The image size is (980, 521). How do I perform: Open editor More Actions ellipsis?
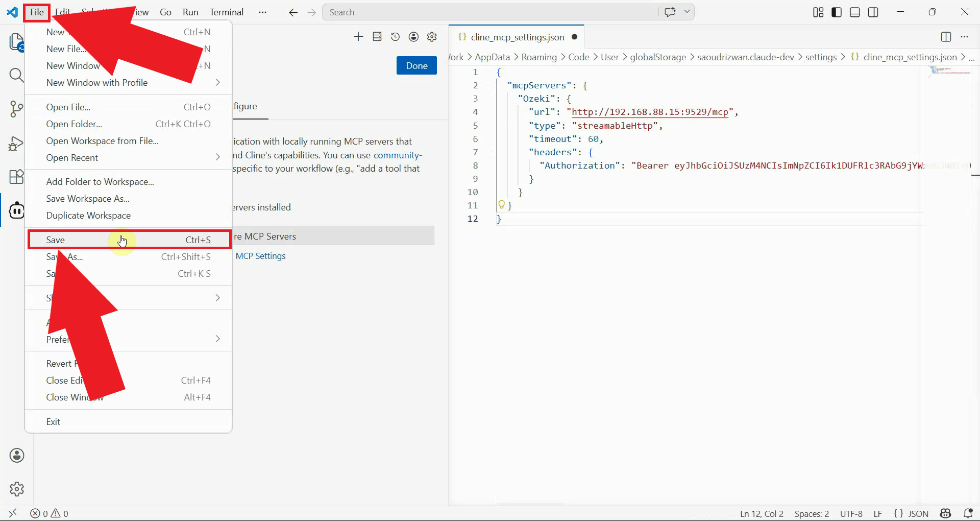[x=964, y=37]
